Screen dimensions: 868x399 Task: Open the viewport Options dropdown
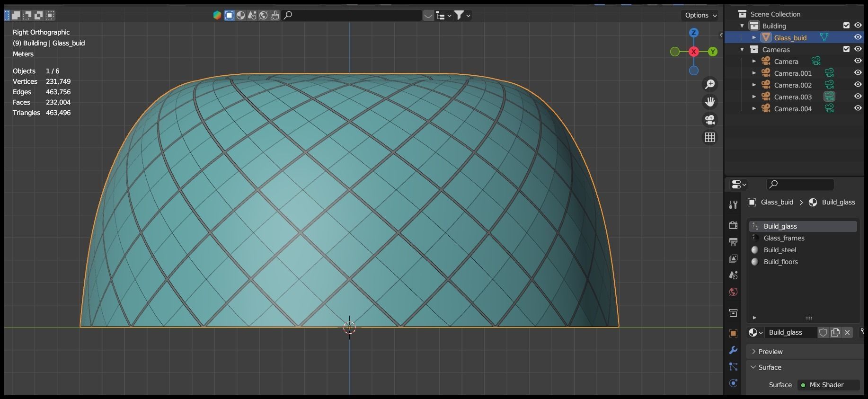700,16
